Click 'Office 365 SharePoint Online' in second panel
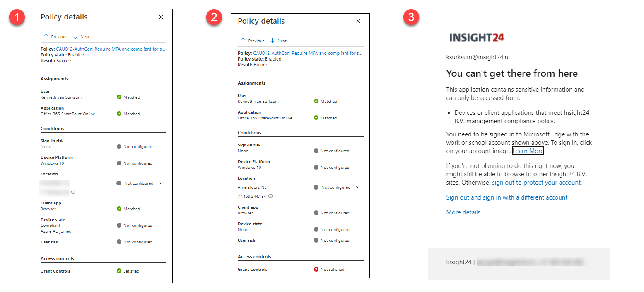This screenshot has width=644, height=292. pos(265,118)
